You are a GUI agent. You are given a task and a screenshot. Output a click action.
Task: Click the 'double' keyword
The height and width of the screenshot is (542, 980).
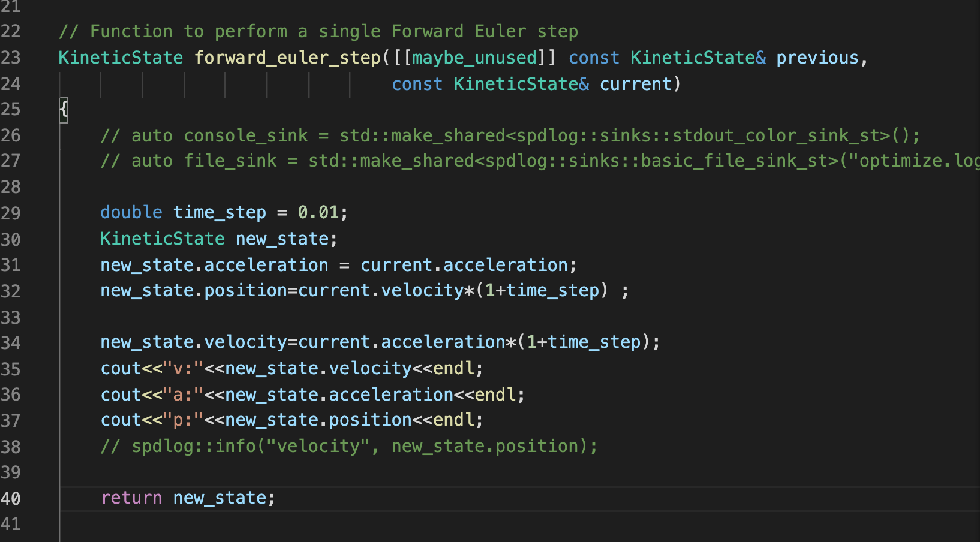131,213
